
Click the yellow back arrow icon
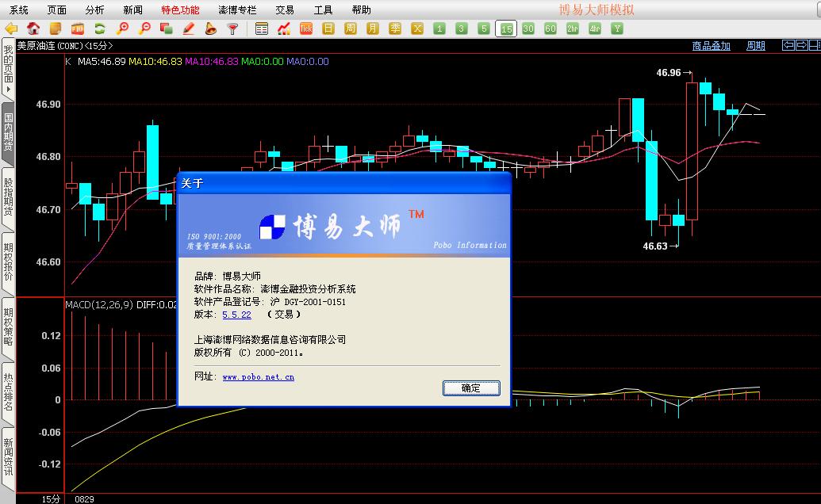pyautogui.click(x=11, y=29)
